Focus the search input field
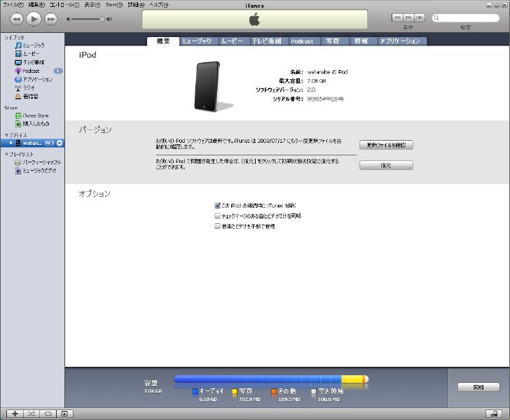Viewport: 510px width, 420px height. point(466,18)
